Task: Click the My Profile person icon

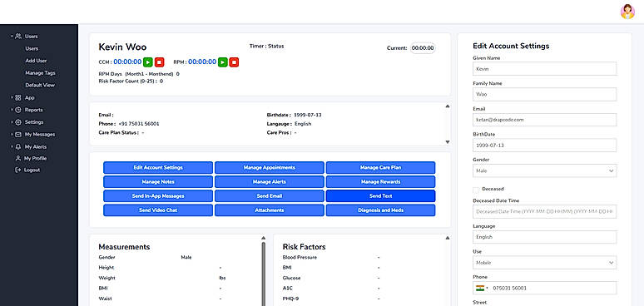Action: [x=18, y=158]
